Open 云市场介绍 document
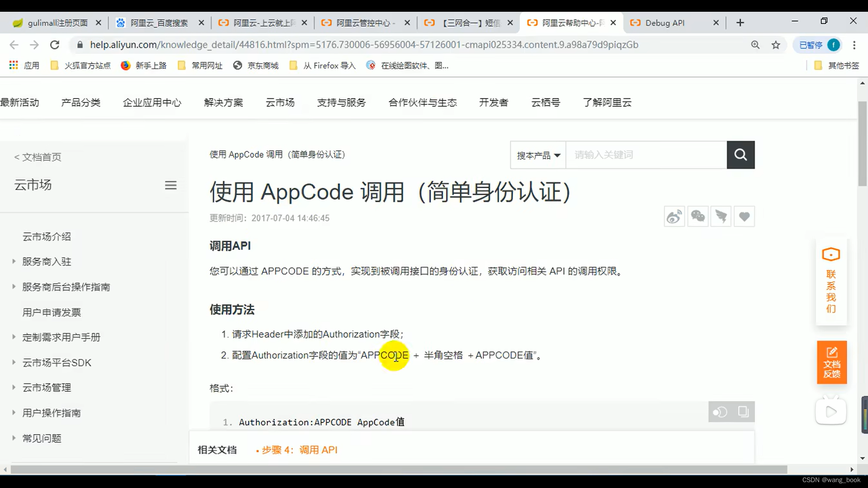The height and width of the screenshot is (488, 868). (47, 236)
